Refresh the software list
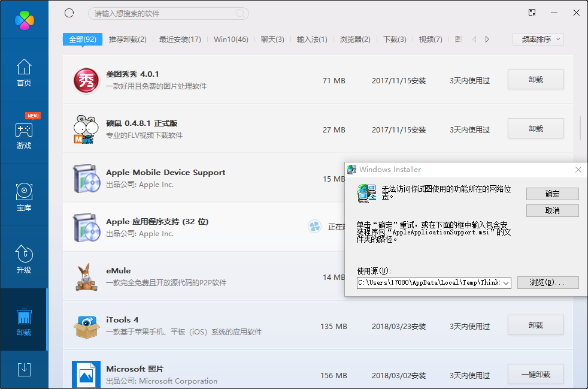This screenshot has width=588, height=389. 69,13
